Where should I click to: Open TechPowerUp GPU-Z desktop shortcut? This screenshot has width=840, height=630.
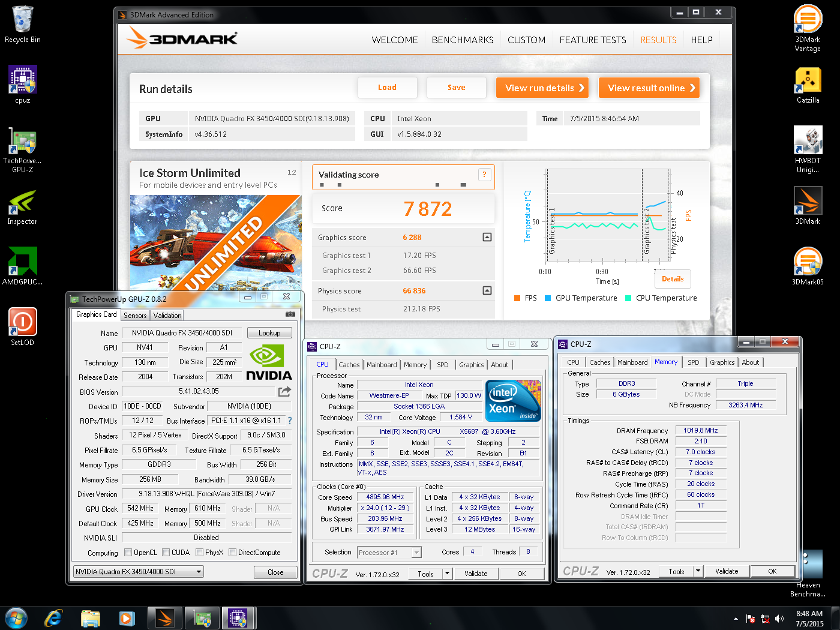pyautogui.click(x=22, y=150)
